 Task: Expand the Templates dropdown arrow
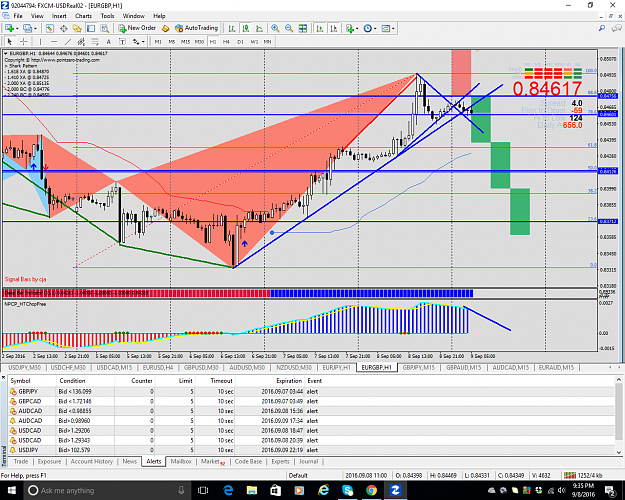(393, 28)
